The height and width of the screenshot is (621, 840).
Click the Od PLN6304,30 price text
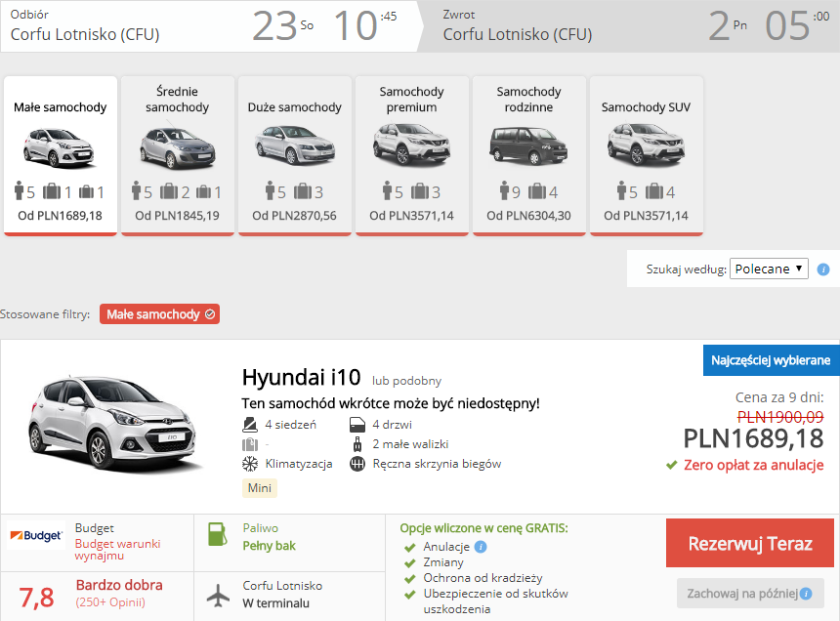pos(528,216)
